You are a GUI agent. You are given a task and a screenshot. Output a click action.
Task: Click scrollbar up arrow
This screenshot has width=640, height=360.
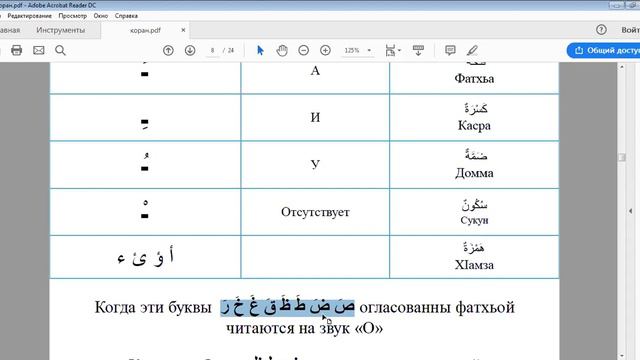pos(622,66)
